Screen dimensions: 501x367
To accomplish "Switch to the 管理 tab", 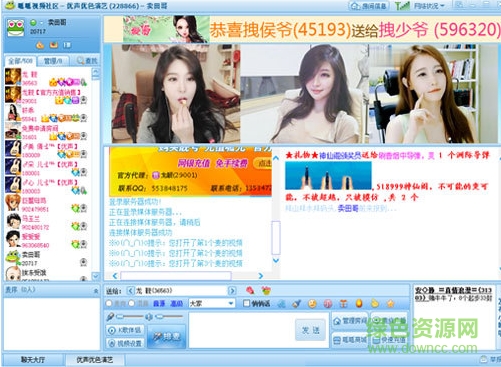I will 53,61.
